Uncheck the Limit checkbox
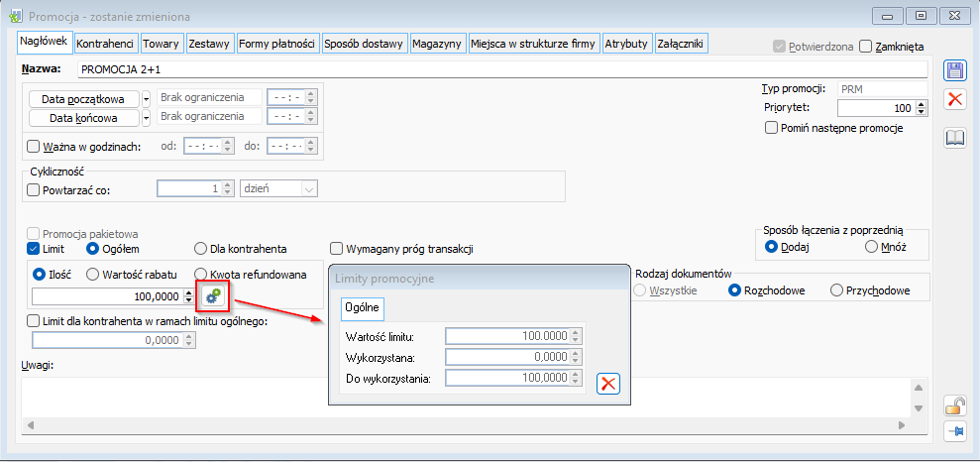This screenshot has height=462, width=980. pyautogui.click(x=33, y=249)
